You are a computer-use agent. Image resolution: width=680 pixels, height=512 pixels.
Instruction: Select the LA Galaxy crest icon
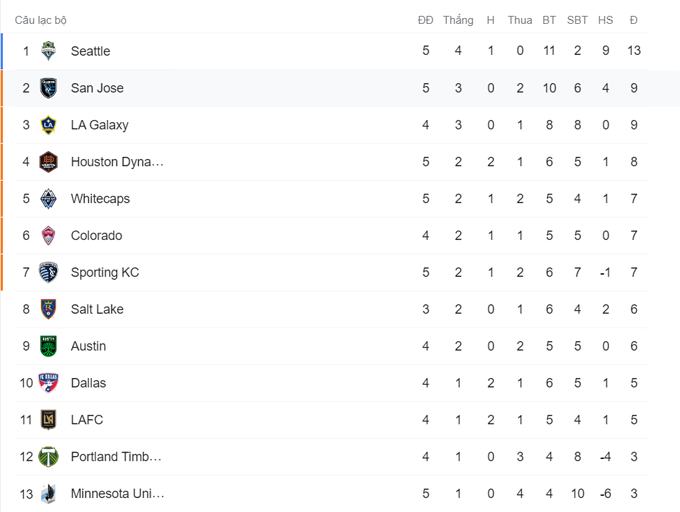[48, 125]
